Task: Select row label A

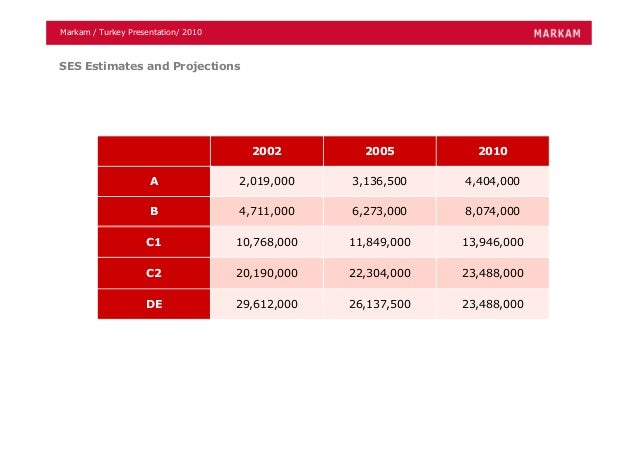Action: tap(154, 181)
